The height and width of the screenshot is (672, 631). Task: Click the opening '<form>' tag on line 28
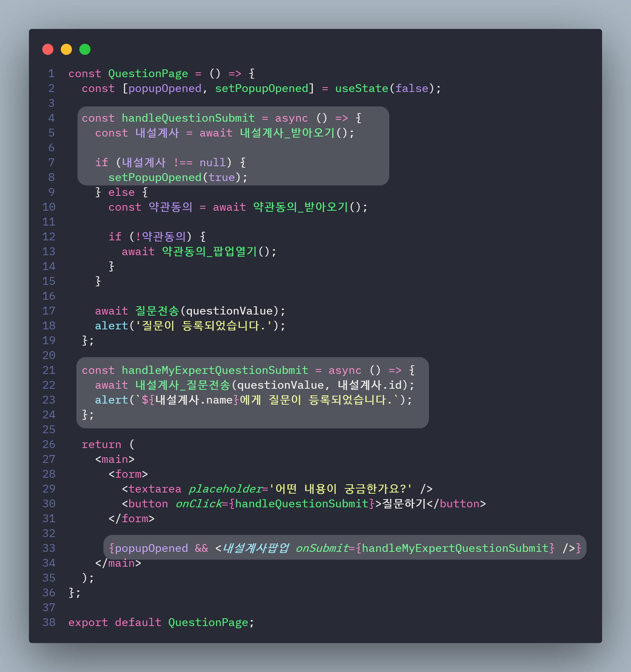(128, 474)
